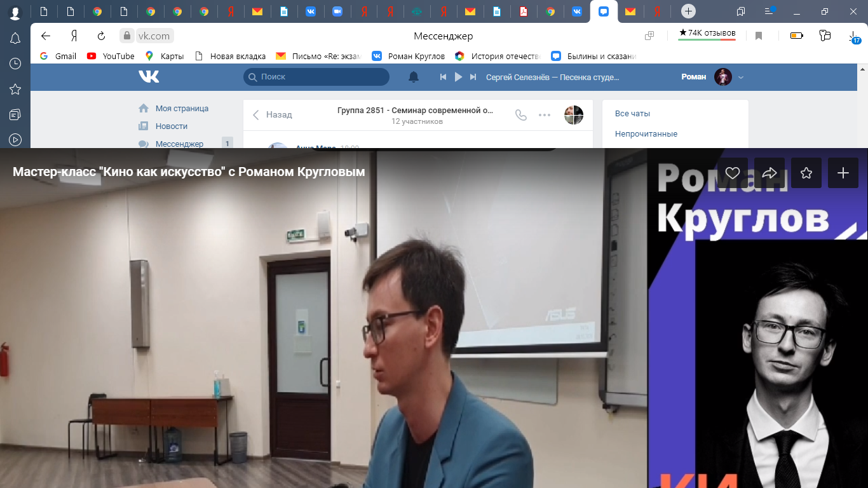Show the 12 участников members list
The image size is (868, 488).
pos(417,121)
